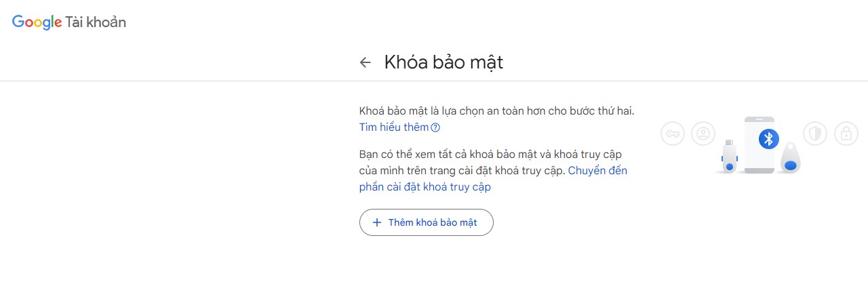Click the Google logo

(x=37, y=22)
